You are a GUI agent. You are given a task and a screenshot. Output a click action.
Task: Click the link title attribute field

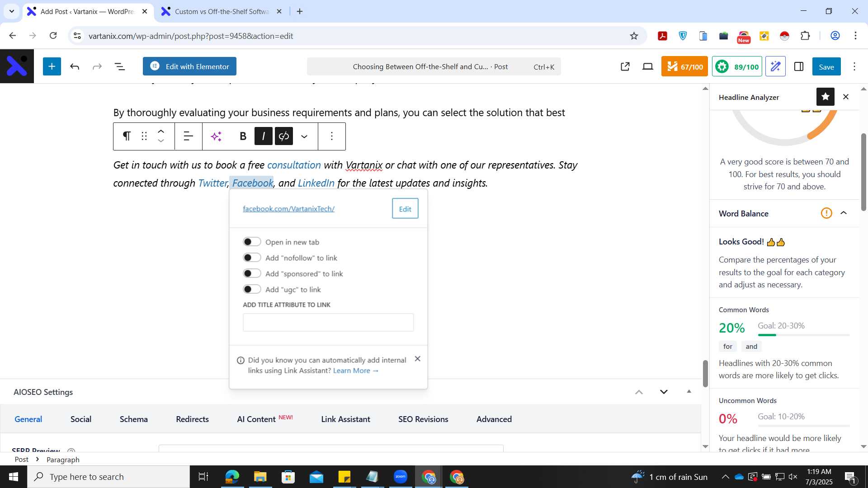[328, 322]
